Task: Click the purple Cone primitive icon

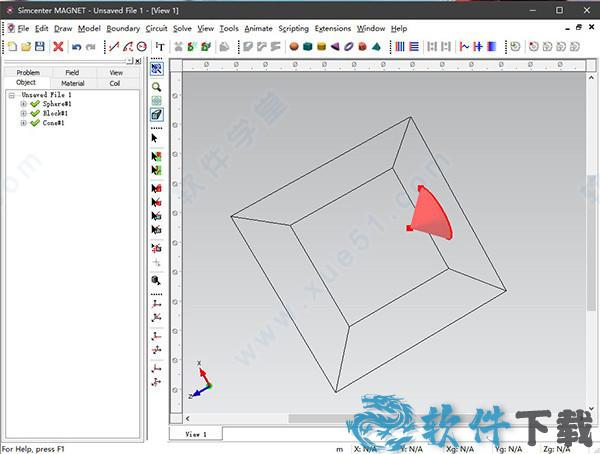Action: pos(335,47)
